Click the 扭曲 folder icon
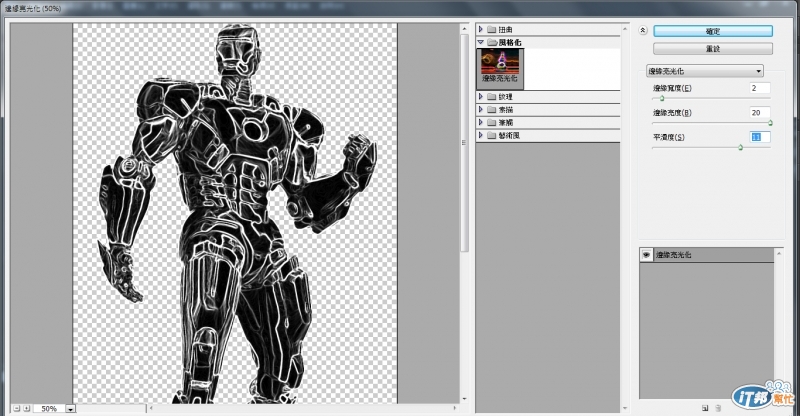Image resolution: width=800 pixels, height=416 pixels. pyautogui.click(x=491, y=30)
